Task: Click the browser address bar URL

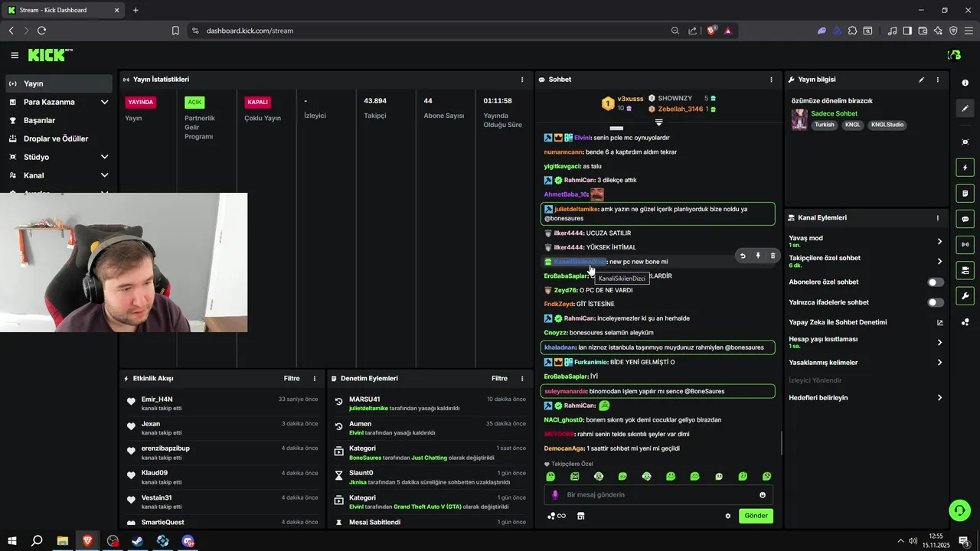Action: point(250,31)
